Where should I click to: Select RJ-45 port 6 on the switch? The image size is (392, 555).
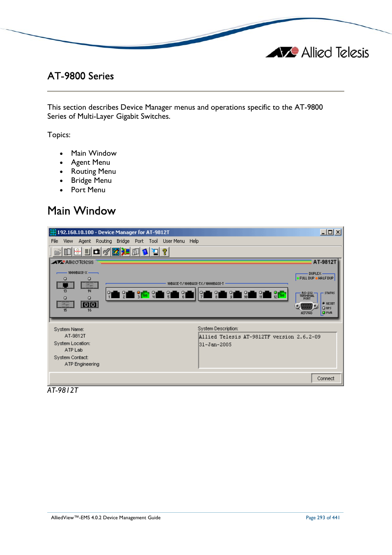[x=189, y=295]
